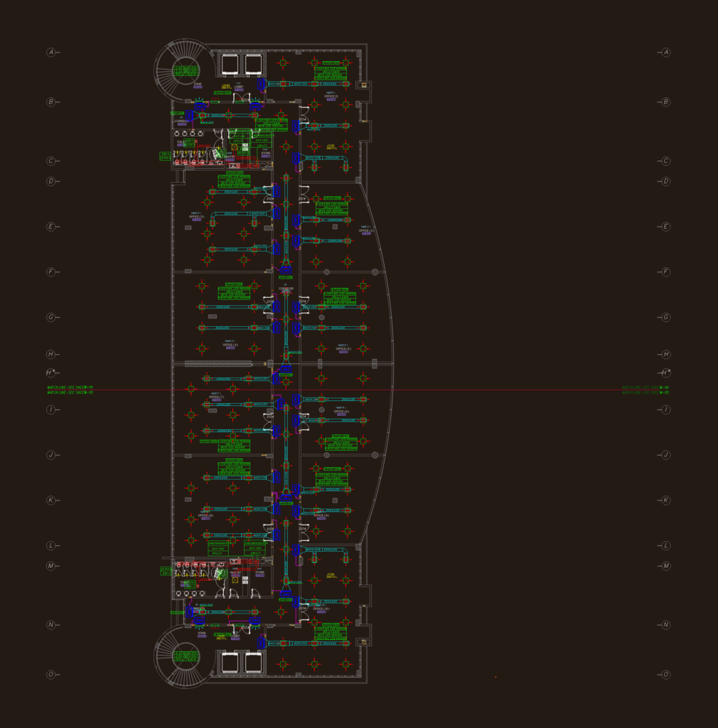
Task: Click grid bubble C on the left margin
Action: click(x=50, y=161)
